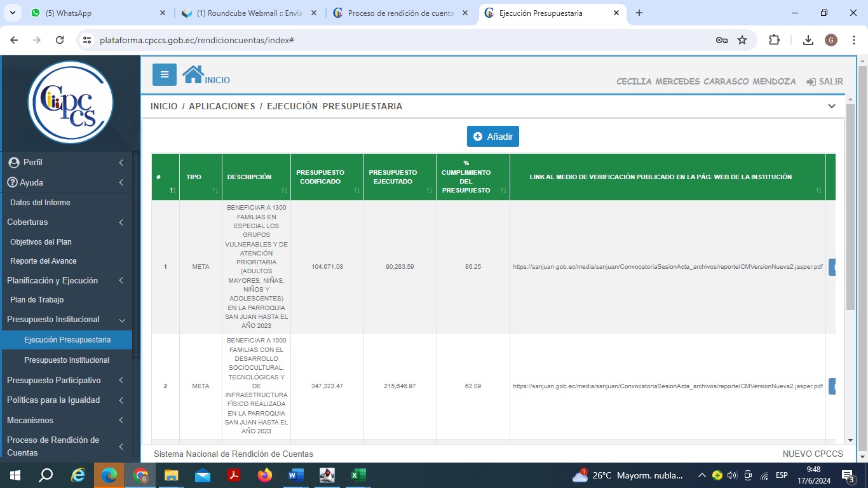Click the CPCCS logo in sidebar
This screenshot has width=868, height=488.
coord(71,102)
